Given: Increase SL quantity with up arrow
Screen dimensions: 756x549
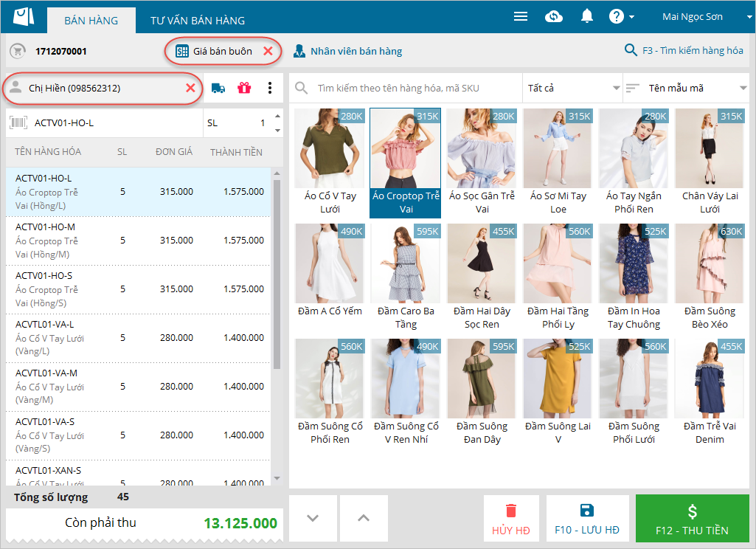Looking at the screenshot, I should [277, 117].
